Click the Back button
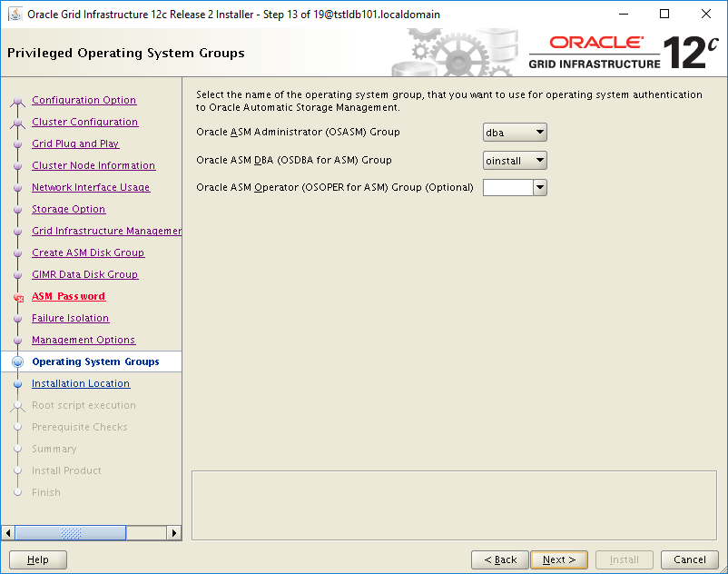The width and height of the screenshot is (728, 574). [500, 559]
